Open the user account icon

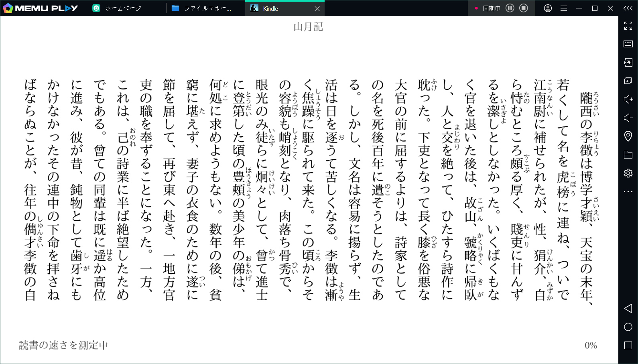pos(548,8)
